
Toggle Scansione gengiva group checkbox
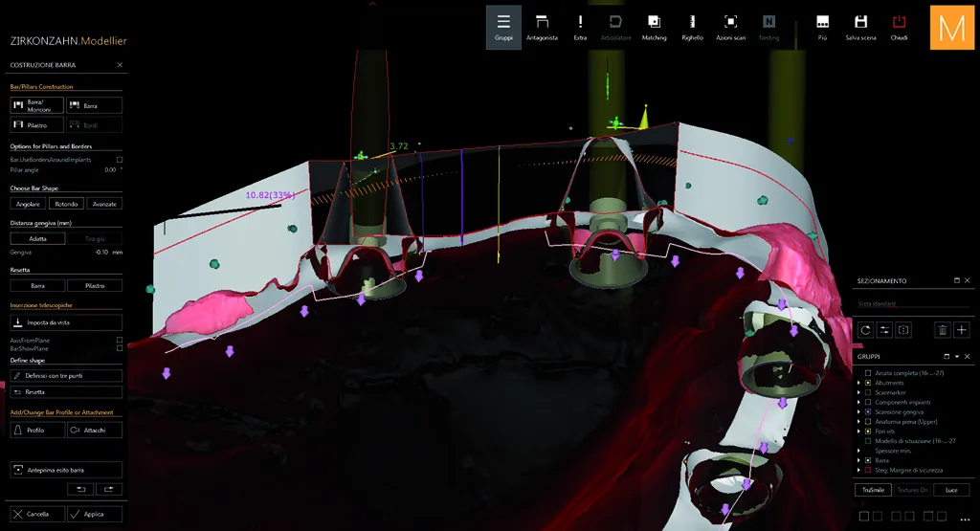coord(867,411)
